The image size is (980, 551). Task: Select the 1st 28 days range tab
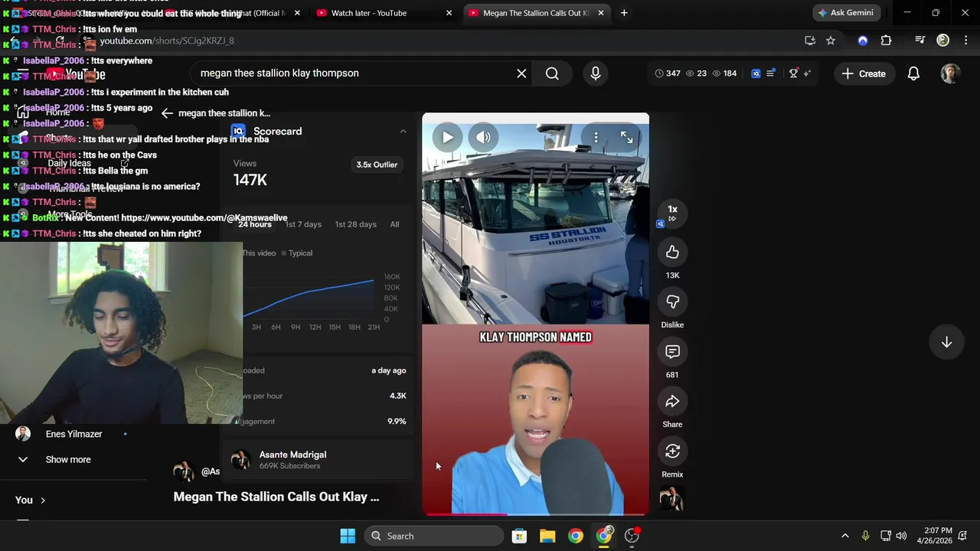(x=355, y=224)
